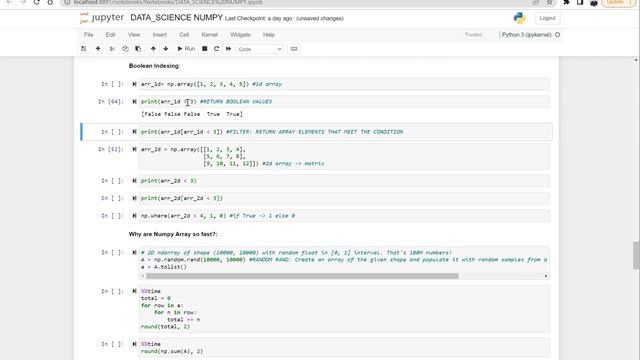This screenshot has height=360, width=640.
Task: Open the Kernel menu
Action: pos(209,35)
